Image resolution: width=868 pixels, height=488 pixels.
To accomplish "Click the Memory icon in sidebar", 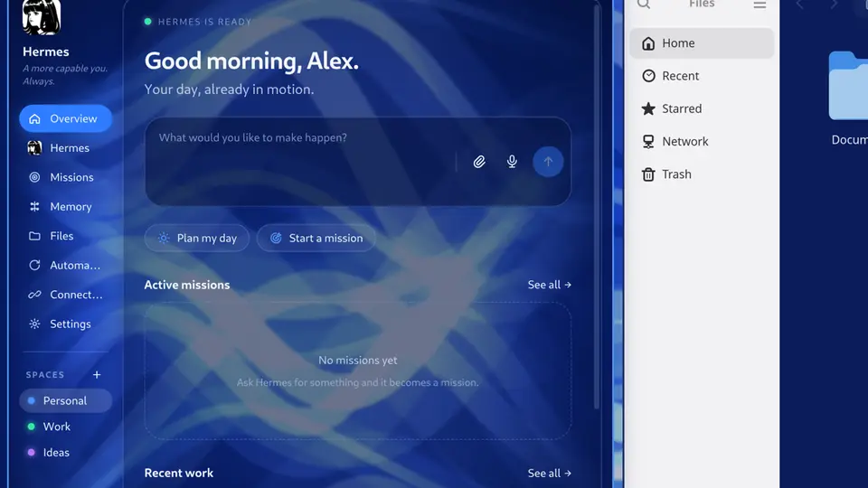I will click(x=34, y=206).
